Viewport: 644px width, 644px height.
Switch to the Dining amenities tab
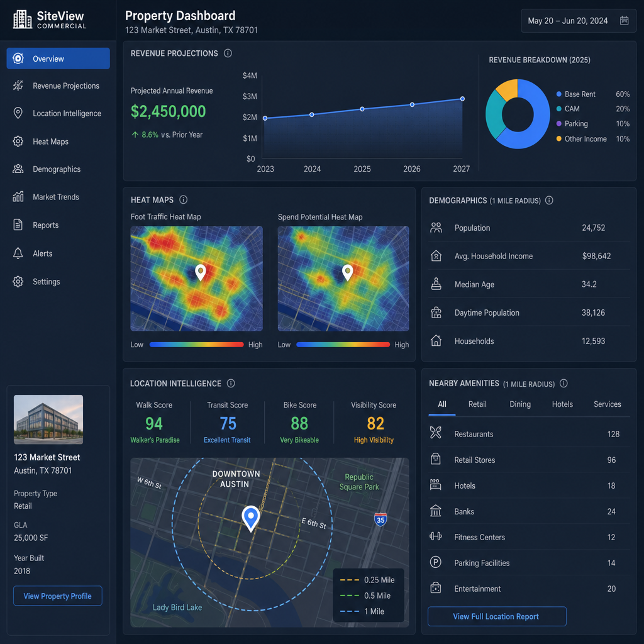click(x=520, y=404)
